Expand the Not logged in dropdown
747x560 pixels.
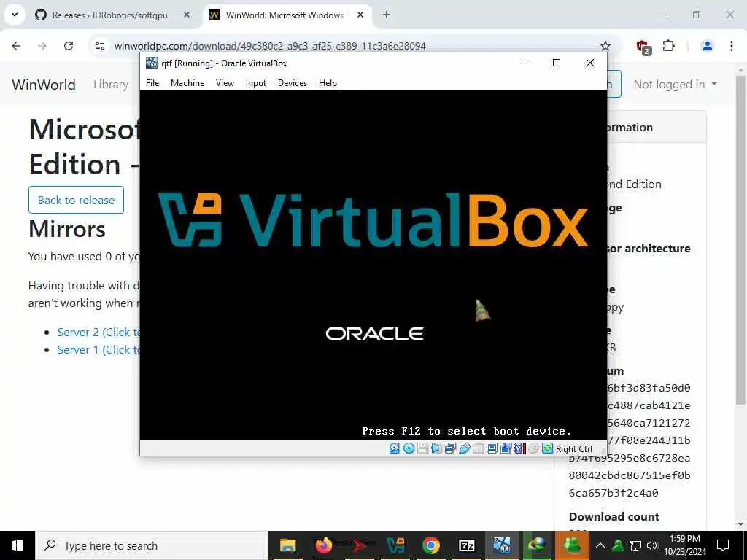675,85
